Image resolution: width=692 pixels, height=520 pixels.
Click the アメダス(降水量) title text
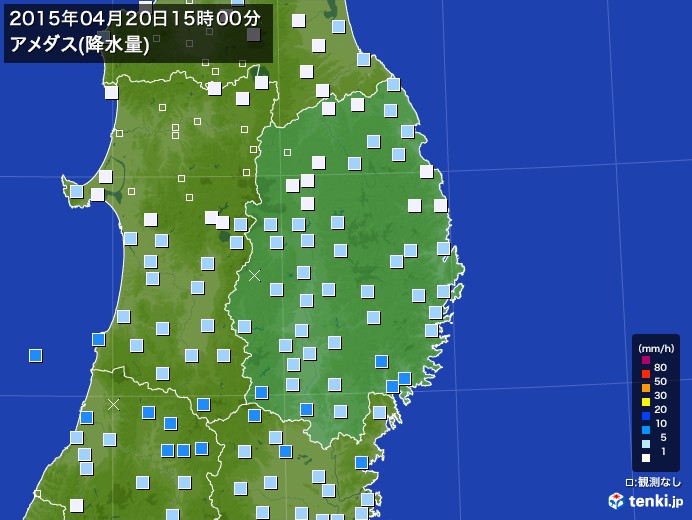(79, 44)
